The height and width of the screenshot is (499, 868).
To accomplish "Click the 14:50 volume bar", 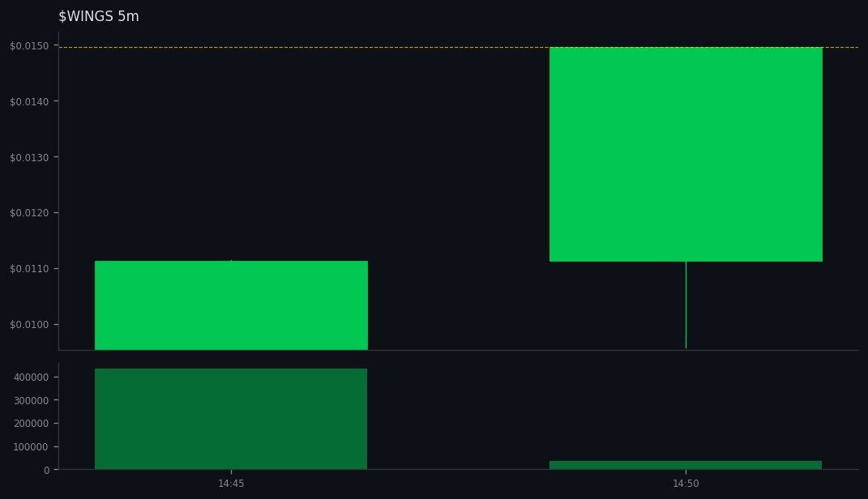I will (686, 463).
